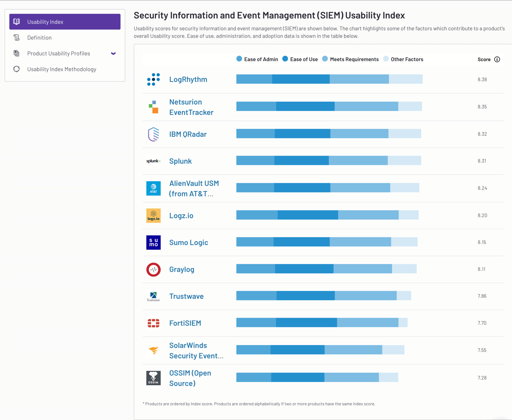Open the Definition sidebar item
Screen dimensions: 512x420
pos(39,38)
